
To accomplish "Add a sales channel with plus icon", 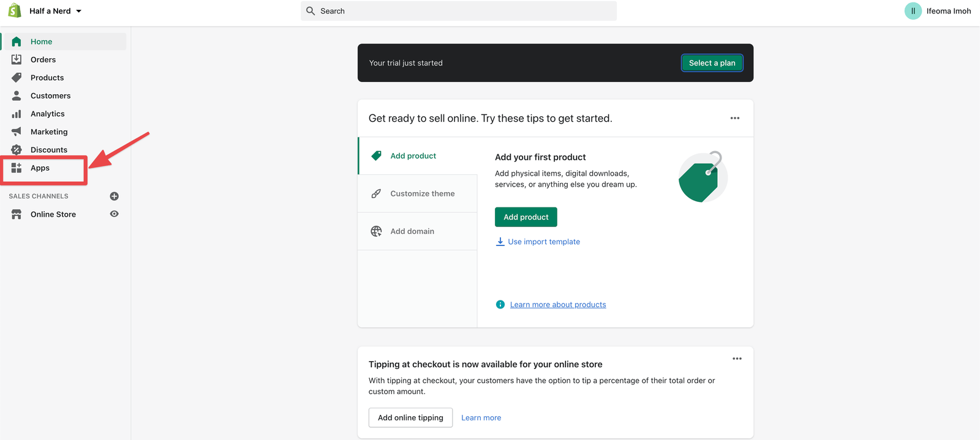I will pos(114,196).
